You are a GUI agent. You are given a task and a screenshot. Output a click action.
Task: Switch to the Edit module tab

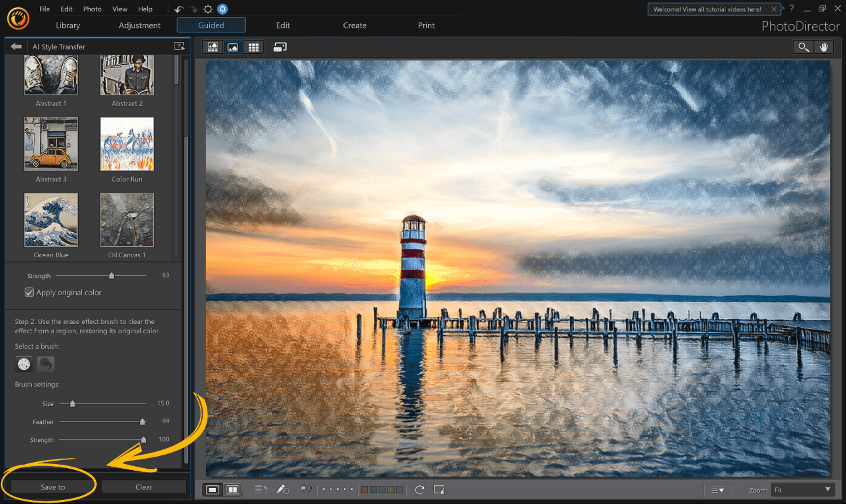click(x=283, y=25)
